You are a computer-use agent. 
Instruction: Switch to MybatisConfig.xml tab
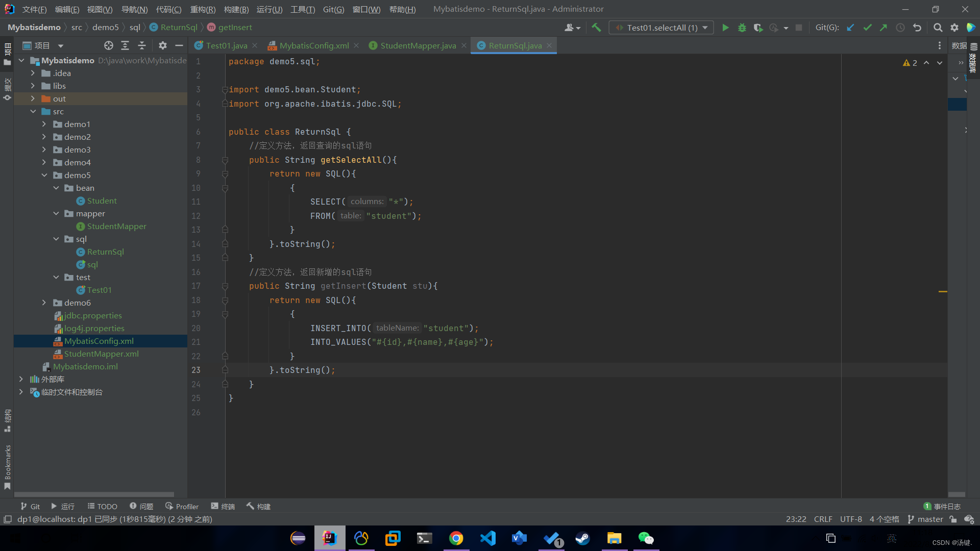point(314,45)
